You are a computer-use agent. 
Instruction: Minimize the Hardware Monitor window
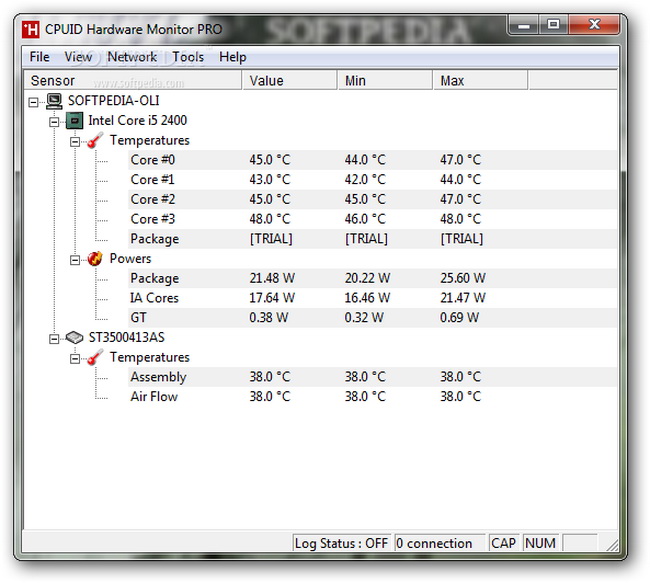pyautogui.click(x=524, y=26)
